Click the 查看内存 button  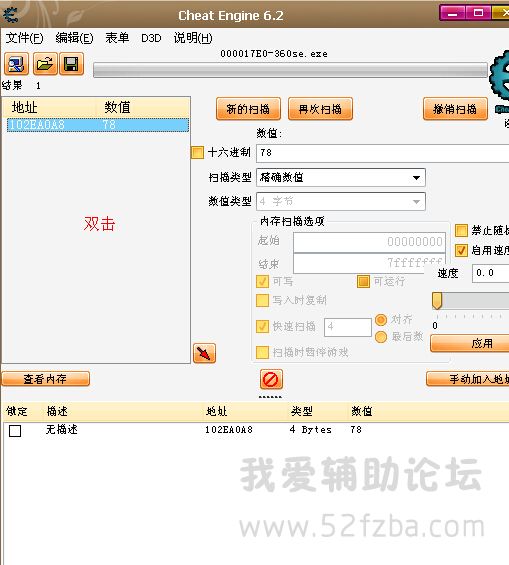45,379
